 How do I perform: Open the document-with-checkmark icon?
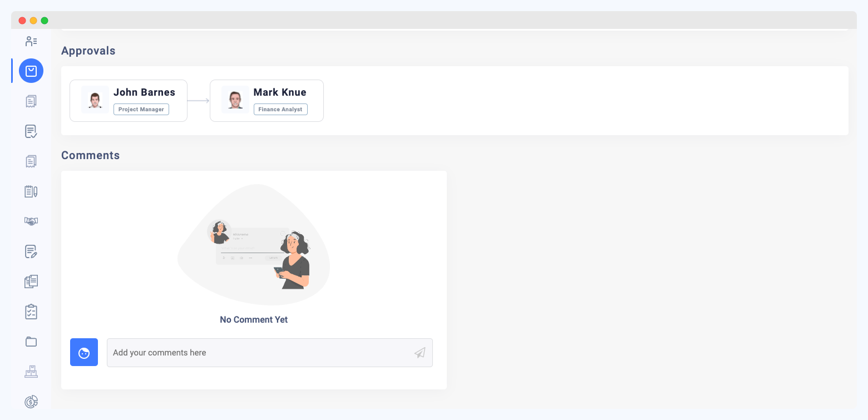[31, 131]
